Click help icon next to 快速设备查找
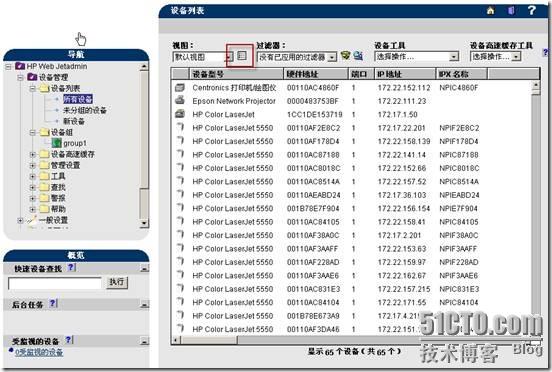This screenshot has height=372, width=552. 71,267
